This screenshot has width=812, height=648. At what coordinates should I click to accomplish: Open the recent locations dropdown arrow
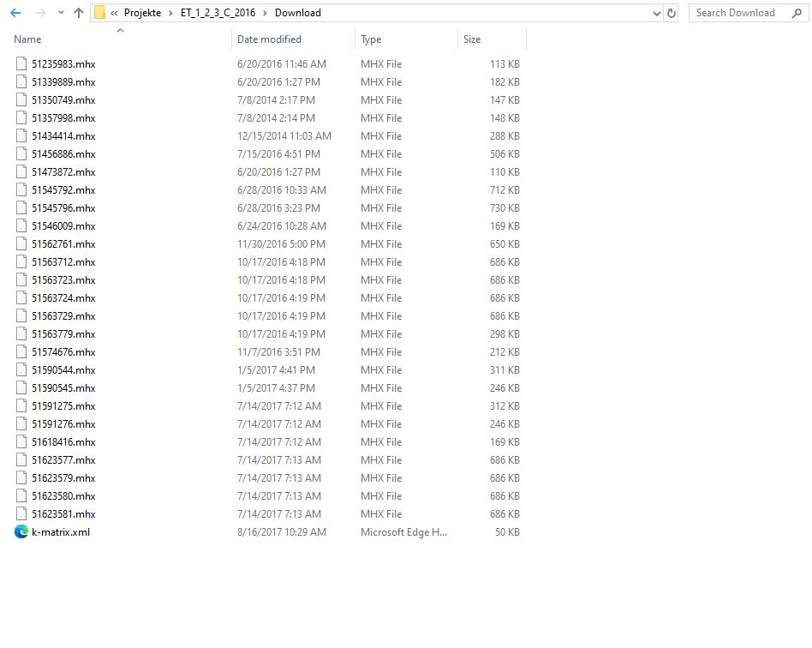tap(61, 13)
